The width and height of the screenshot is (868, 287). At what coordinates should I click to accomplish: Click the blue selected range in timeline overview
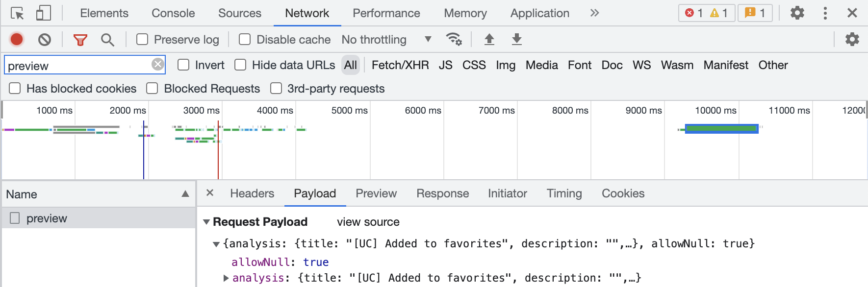pyautogui.click(x=721, y=129)
